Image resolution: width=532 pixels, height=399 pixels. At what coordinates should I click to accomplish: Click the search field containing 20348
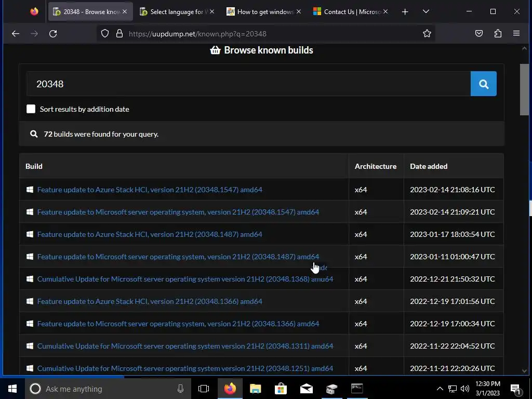click(x=248, y=84)
